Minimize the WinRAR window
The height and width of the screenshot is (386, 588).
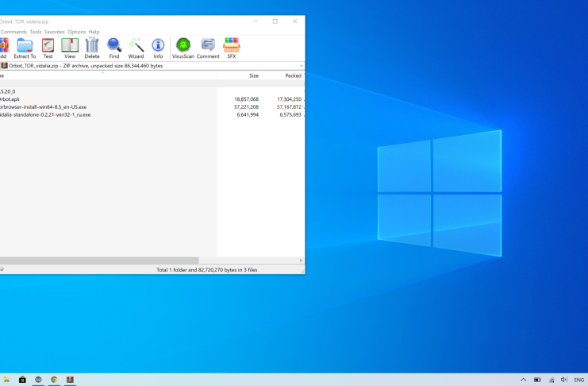256,21
